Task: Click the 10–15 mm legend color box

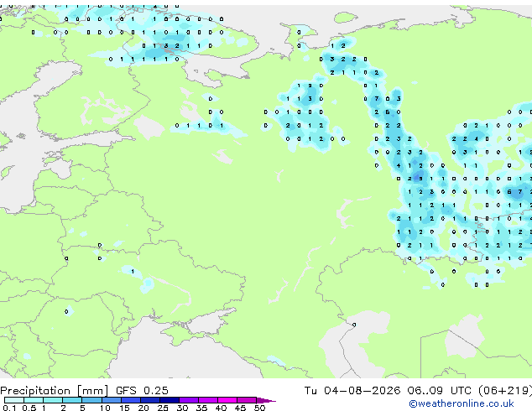Action: click(112, 400)
